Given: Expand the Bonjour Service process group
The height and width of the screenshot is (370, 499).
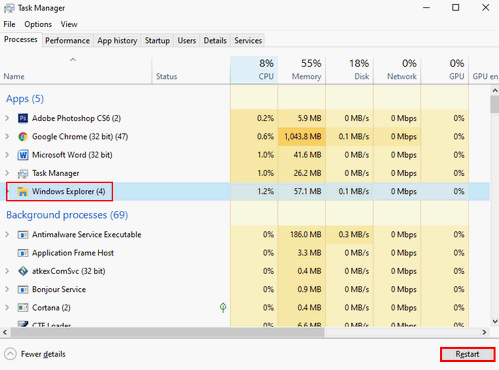Looking at the screenshot, I should 7,289.
